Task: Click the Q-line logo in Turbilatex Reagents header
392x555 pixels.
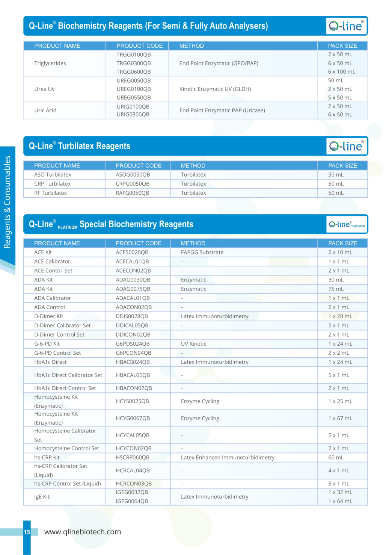Action: point(345,146)
